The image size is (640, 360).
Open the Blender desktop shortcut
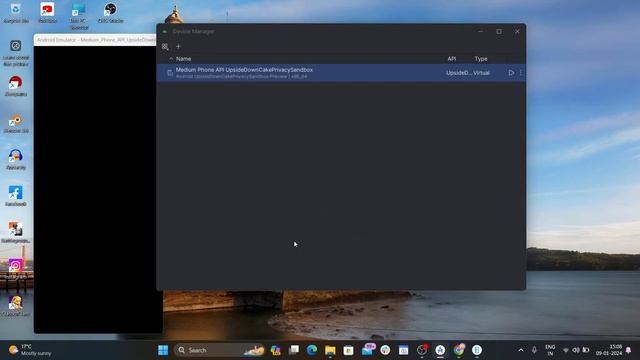point(16,123)
